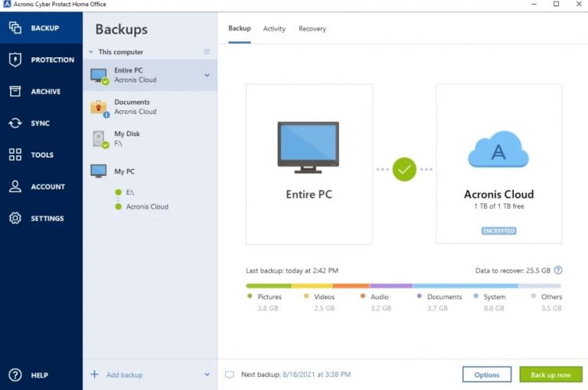Open the Backup section icon in sidebar
Screen dimensions: 588x390
15,28
